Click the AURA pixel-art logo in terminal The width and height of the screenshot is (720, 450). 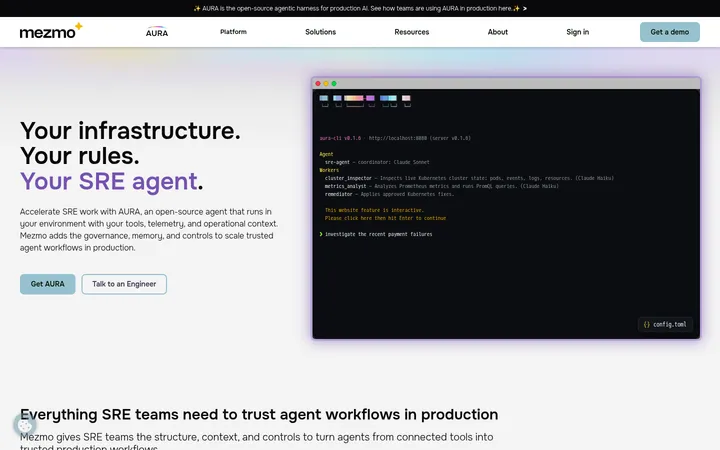[x=365, y=101]
